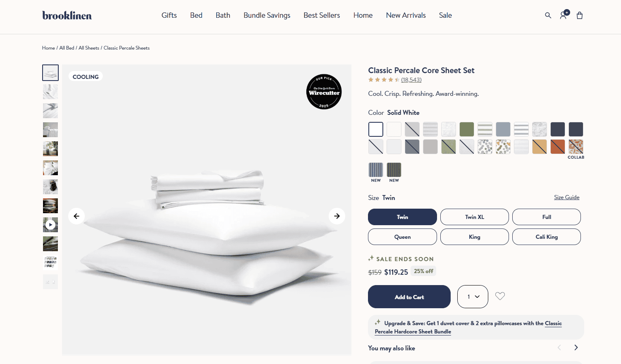Go to previous product image arrow
Image resolution: width=621 pixels, height=364 pixels.
[x=76, y=216]
